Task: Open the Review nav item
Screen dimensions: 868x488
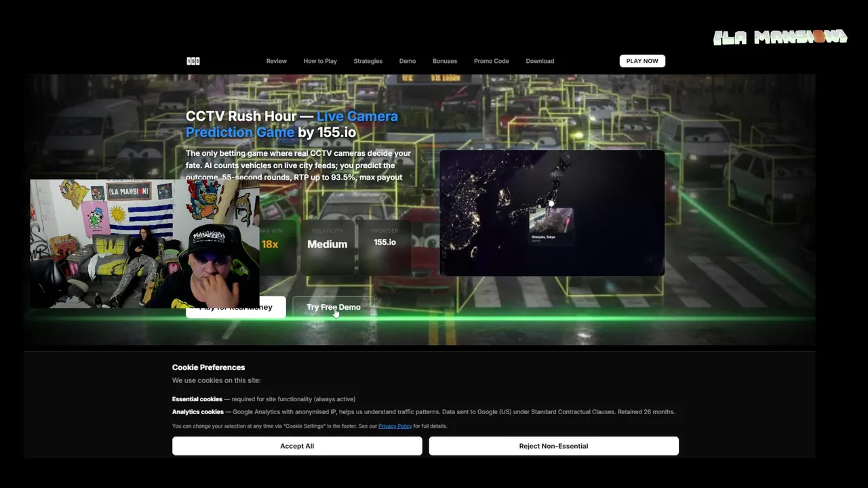Action: (x=276, y=61)
